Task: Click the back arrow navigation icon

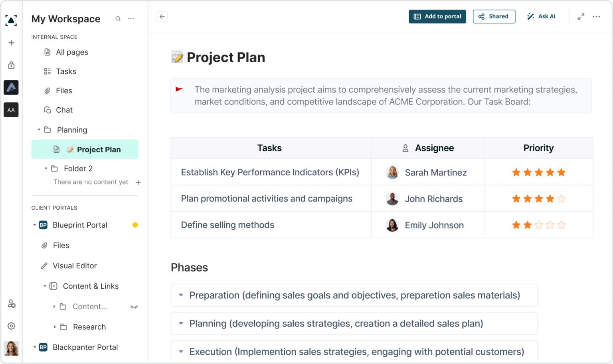Action: 162,17
